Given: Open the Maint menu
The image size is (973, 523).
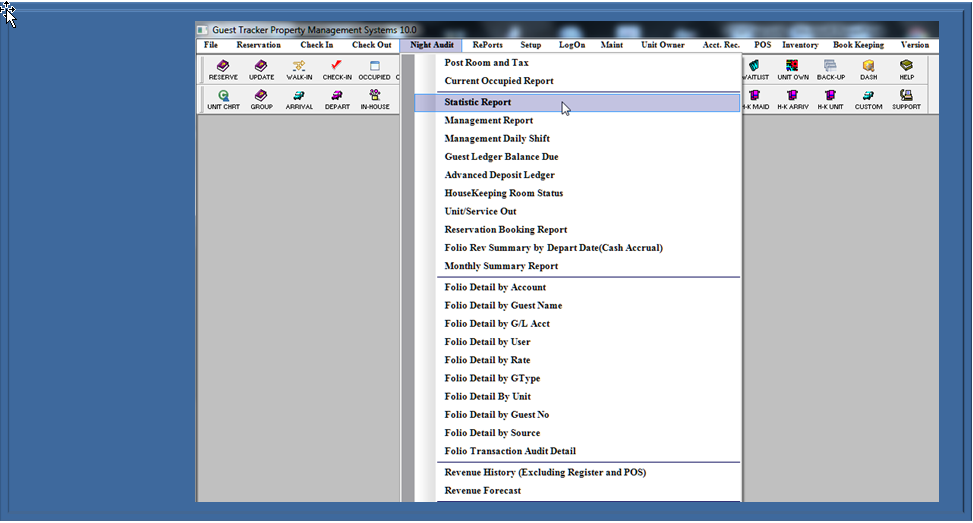Looking at the screenshot, I should [x=612, y=45].
